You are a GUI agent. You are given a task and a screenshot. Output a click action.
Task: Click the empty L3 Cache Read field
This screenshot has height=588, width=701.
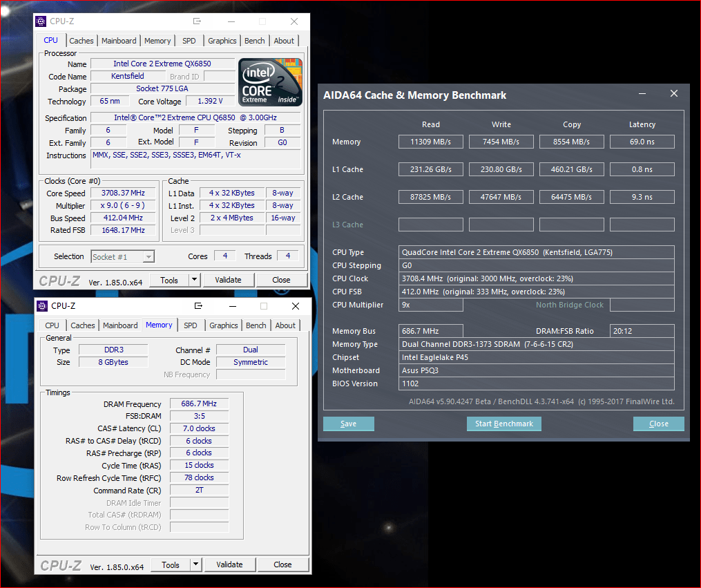430,225
